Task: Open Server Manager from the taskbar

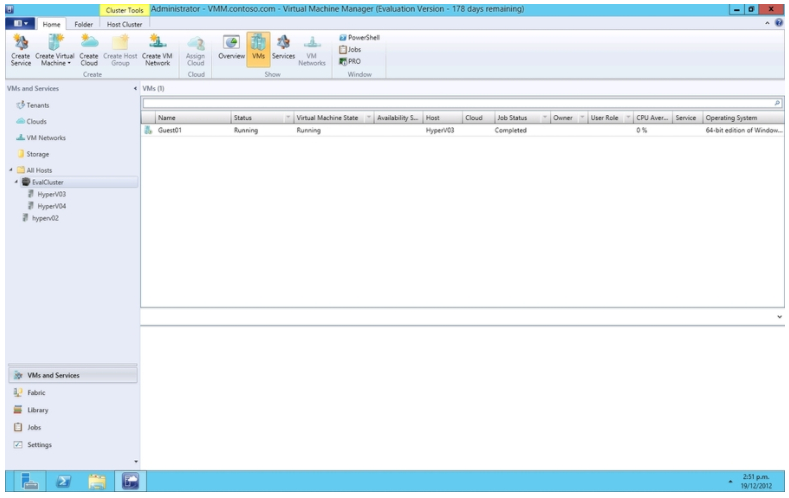Action: point(30,481)
